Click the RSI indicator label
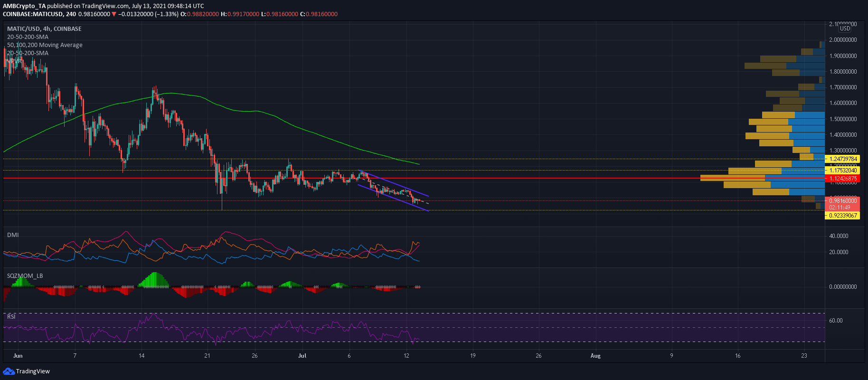The height and width of the screenshot is (380, 868). (x=11, y=316)
